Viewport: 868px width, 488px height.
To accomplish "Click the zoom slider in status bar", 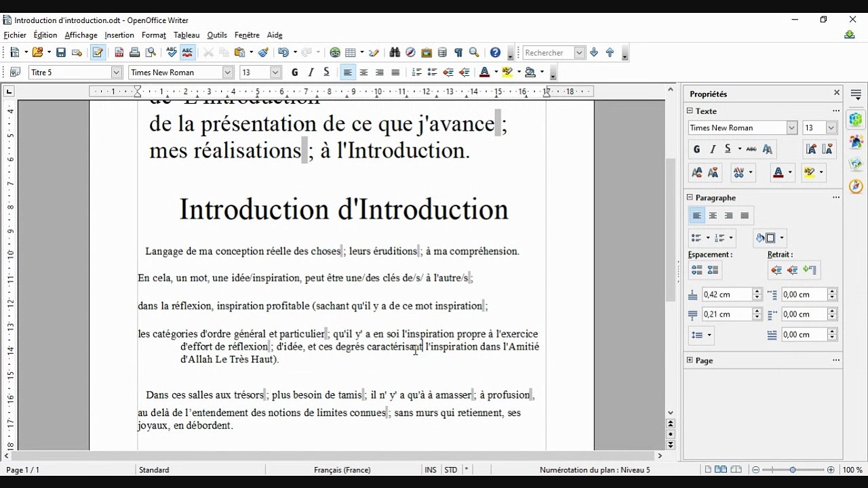I will [793, 470].
